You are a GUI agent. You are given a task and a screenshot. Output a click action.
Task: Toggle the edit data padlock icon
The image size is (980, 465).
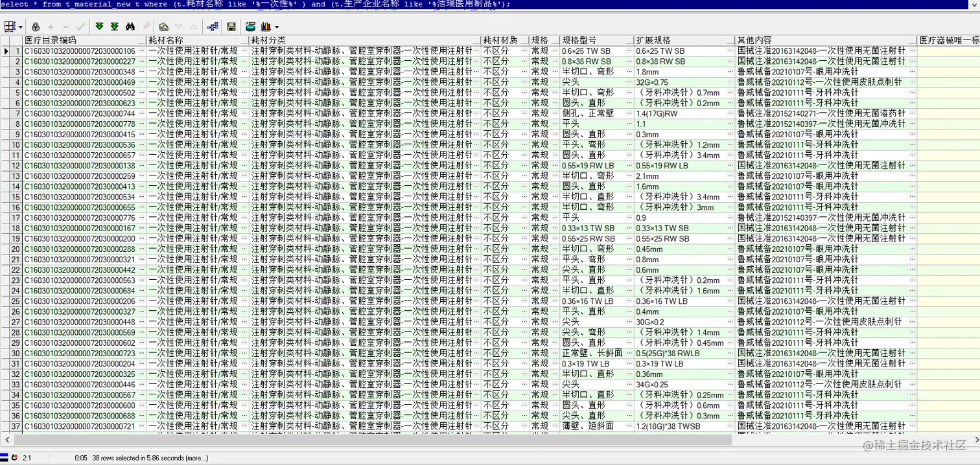[36, 27]
